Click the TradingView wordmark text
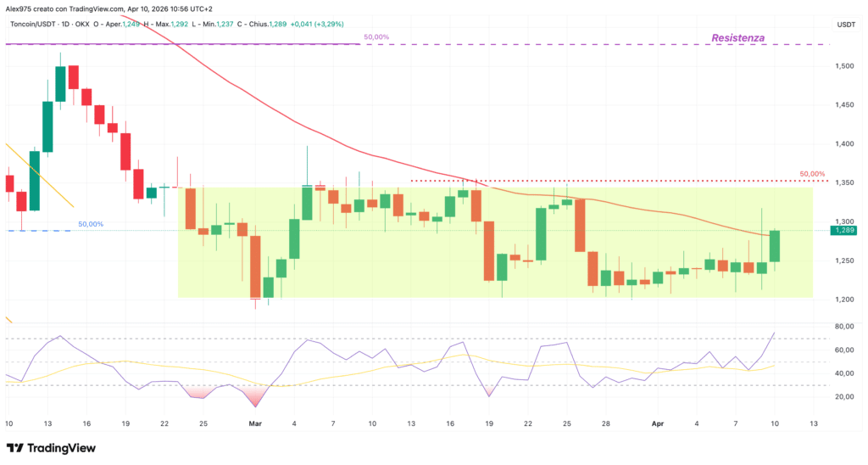Screen dimensions: 868x465 [x=61, y=448]
